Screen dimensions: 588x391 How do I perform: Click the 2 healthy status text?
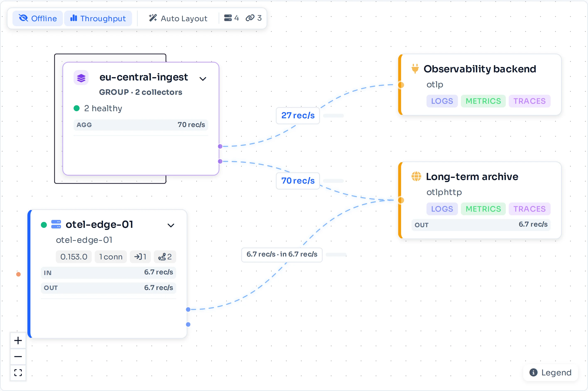[103, 109]
